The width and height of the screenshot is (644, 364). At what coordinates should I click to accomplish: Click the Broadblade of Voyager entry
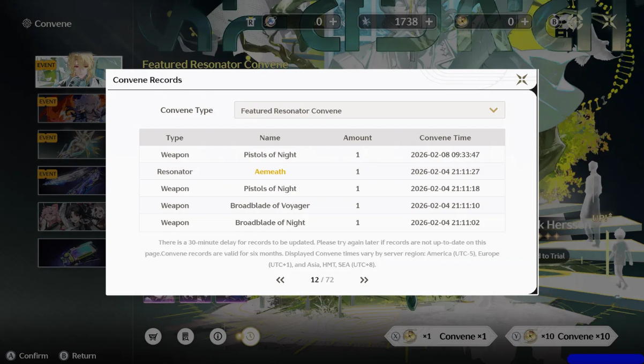point(270,206)
